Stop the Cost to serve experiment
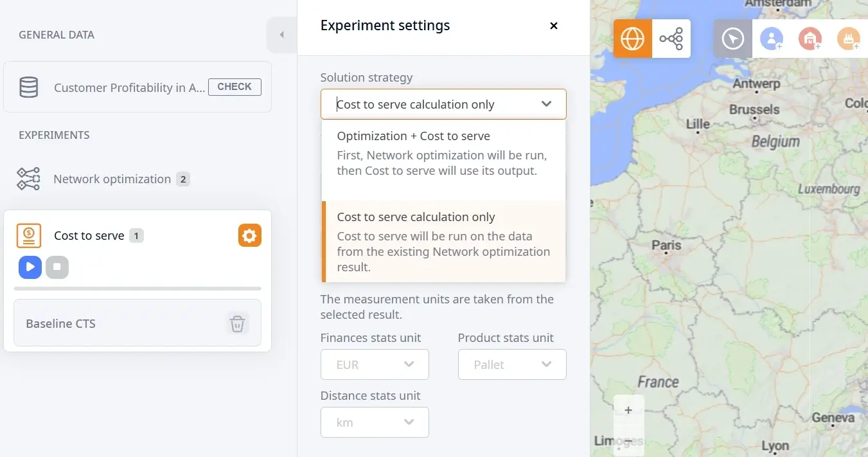The width and height of the screenshot is (868, 457). [x=57, y=267]
